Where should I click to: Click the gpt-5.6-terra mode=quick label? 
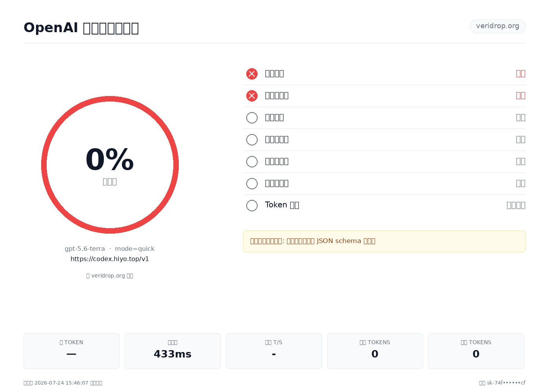110,249
